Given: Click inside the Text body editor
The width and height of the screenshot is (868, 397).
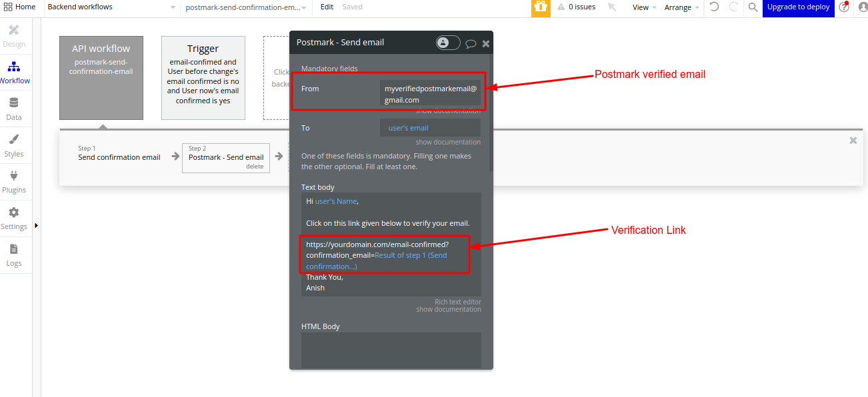Looking at the screenshot, I should coord(391,244).
